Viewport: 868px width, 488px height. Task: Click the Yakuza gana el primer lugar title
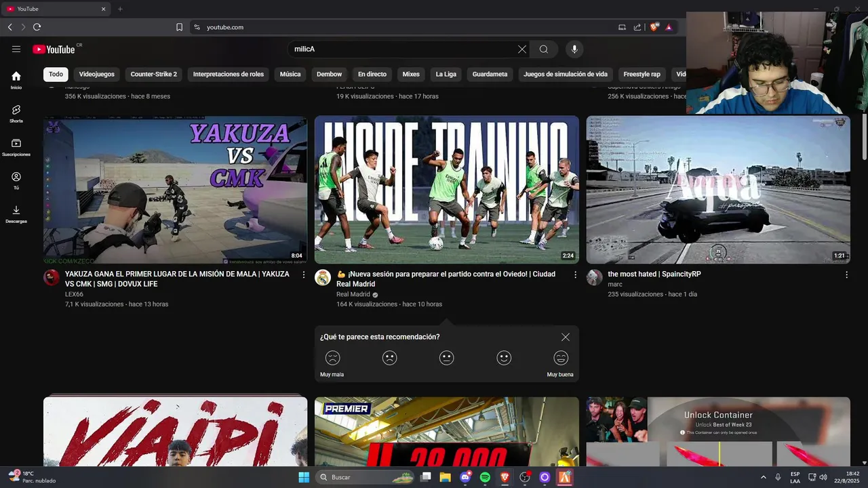[x=177, y=279]
